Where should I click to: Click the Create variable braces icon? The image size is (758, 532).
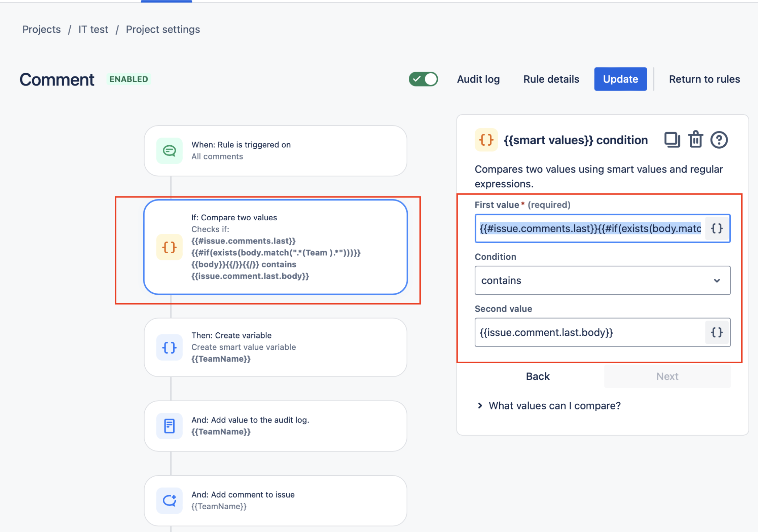pos(169,347)
